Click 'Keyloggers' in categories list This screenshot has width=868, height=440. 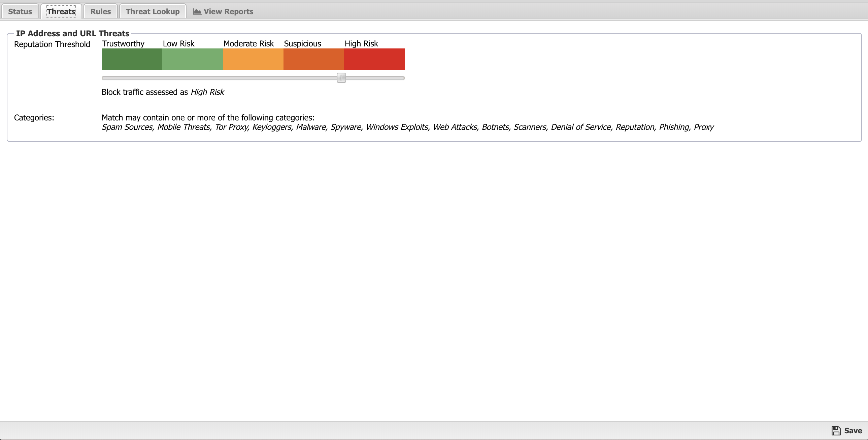[272, 127]
